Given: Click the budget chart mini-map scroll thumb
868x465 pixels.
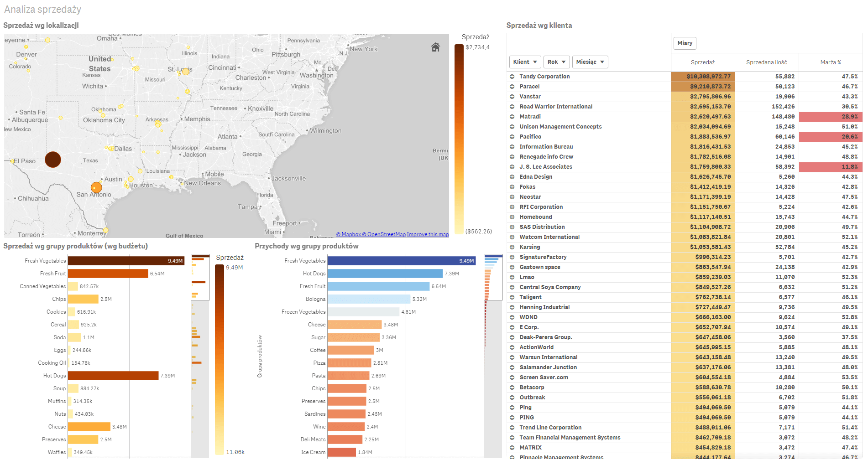Looking at the screenshot, I should [200, 277].
